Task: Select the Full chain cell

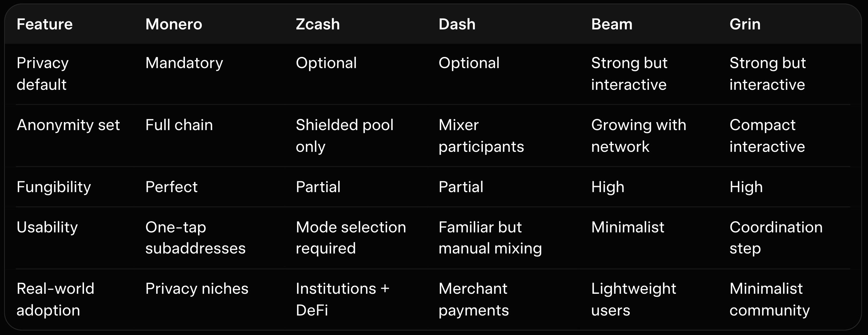Action: coord(179,125)
